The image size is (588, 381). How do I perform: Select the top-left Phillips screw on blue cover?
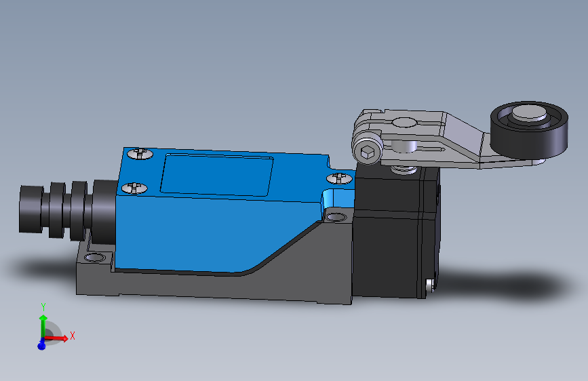(140, 153)
